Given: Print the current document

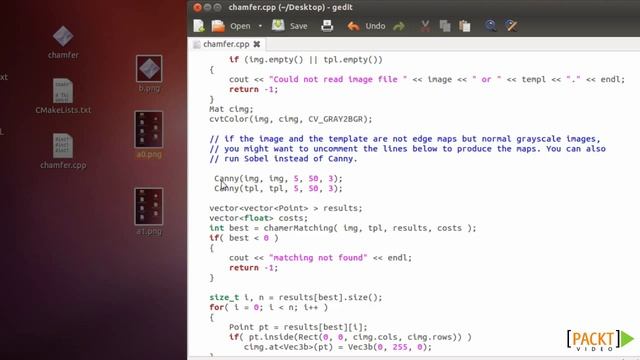Looking at the screenshot, I should 327,26.
